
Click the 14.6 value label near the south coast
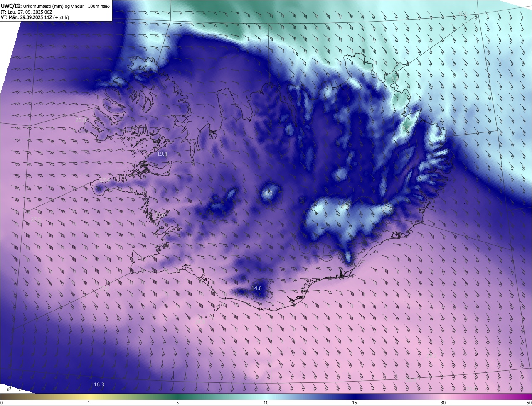[x=257, y=288]
